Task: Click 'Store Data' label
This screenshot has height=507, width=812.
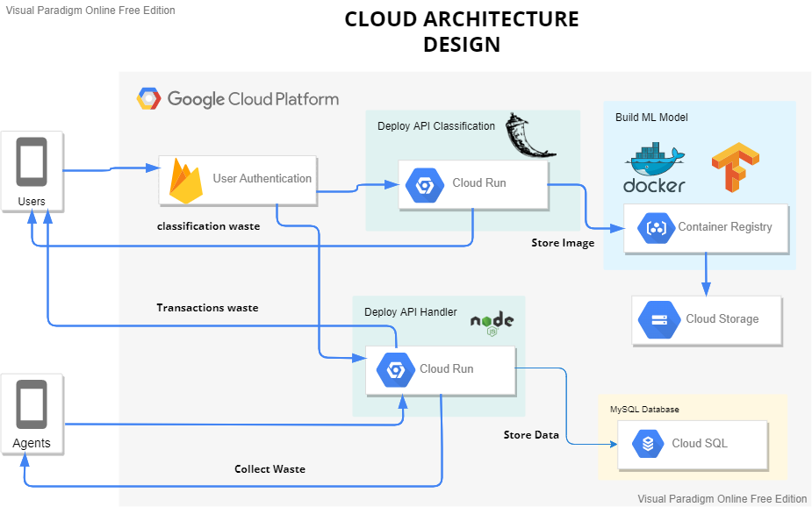Action: tap(531, 435)
